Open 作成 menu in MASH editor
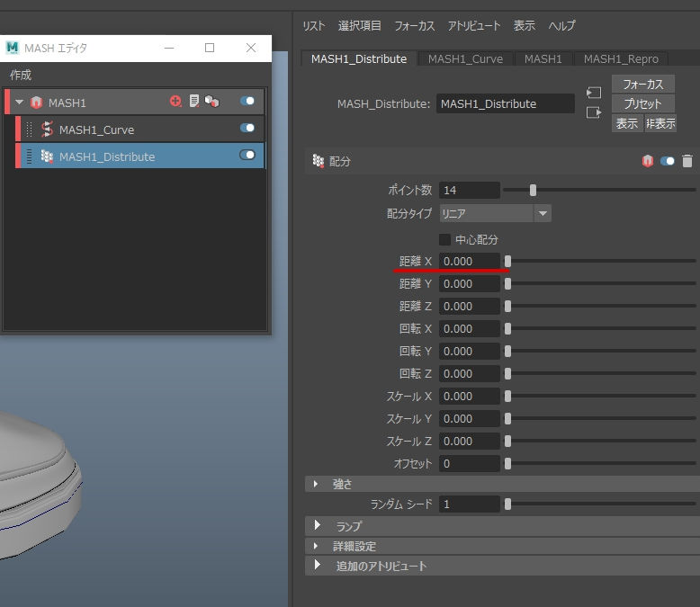 (21, 75)
